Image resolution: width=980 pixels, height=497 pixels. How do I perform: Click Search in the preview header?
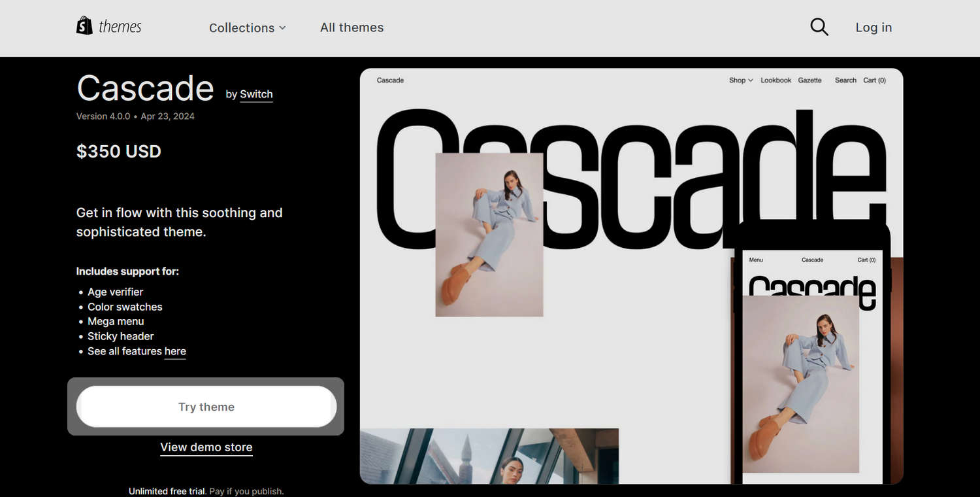[x=845, y=80]
